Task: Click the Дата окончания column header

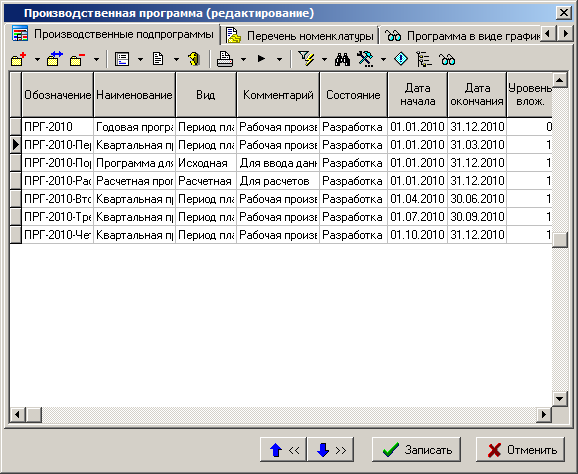Action: [477, 95]
